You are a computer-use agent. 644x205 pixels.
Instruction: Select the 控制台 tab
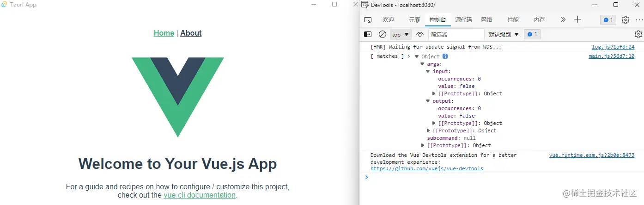tap(437, 20)
